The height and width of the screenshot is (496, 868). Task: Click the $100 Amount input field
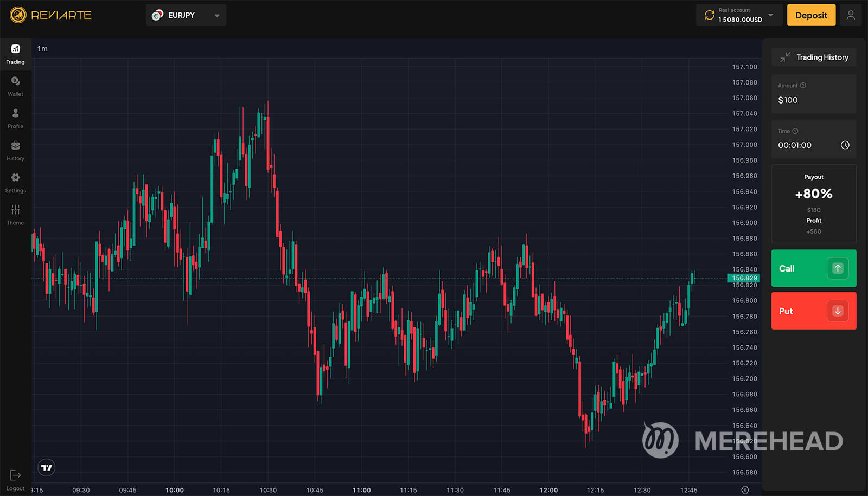click(x=813, y=100)
